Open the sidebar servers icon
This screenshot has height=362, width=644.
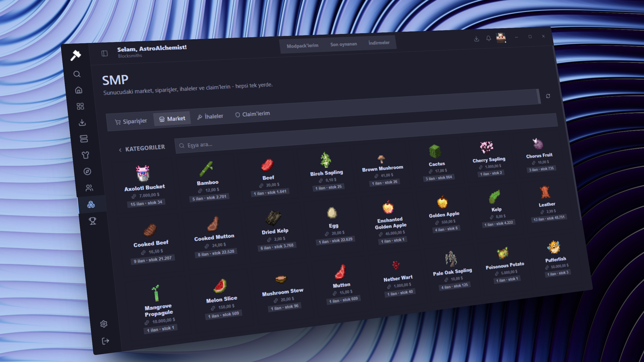pos(84,139)
